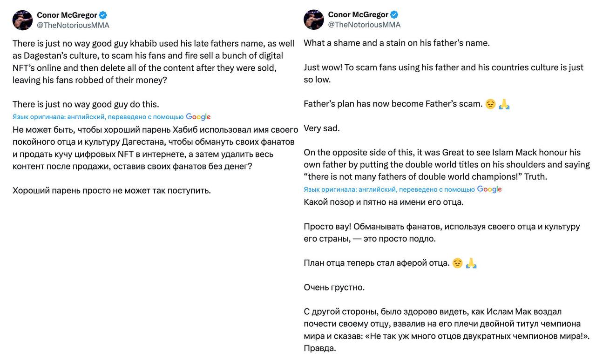
Task: Open Conor McGregor's avatar in left tweet
Action: 22,20
